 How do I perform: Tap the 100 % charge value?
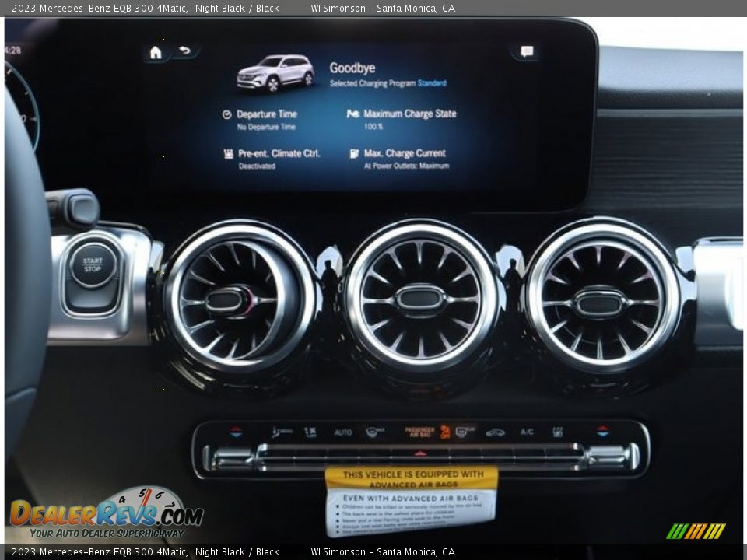pyautogui.click(x=373, y=127)
